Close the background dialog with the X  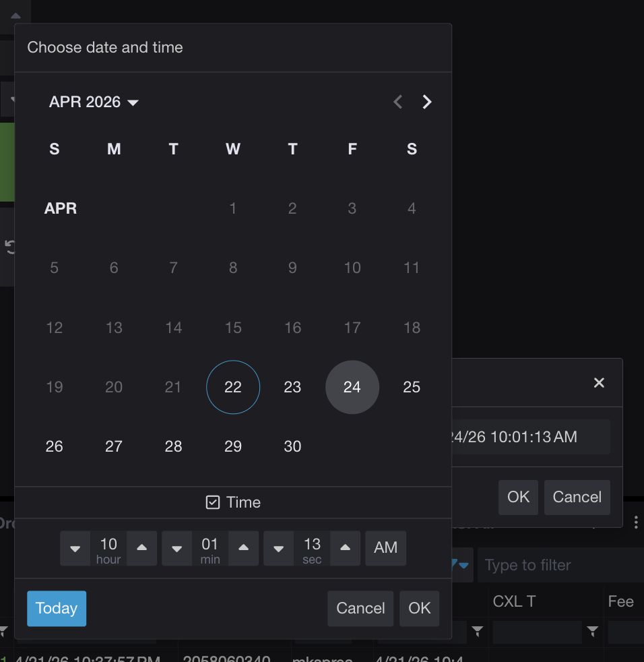coord(599,382)
